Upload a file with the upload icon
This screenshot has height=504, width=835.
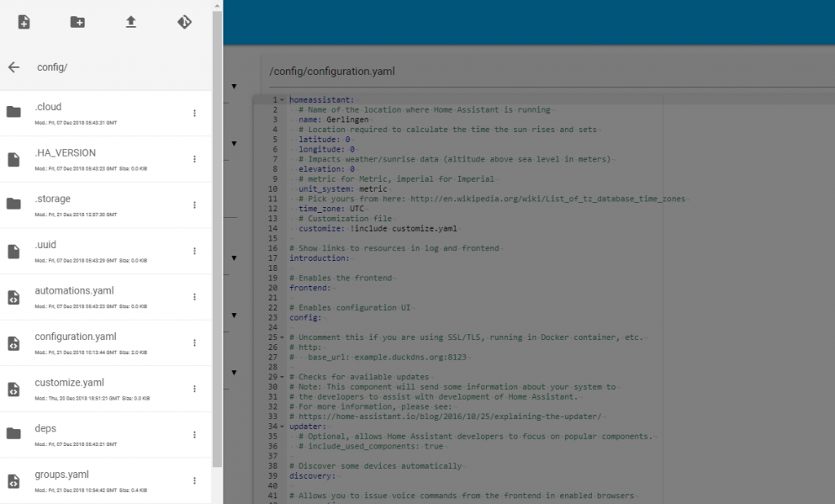point(130,22)
